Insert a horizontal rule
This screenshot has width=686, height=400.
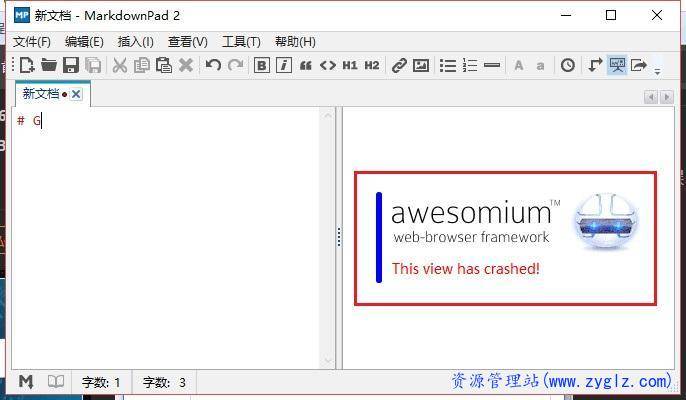coord(492,66)
